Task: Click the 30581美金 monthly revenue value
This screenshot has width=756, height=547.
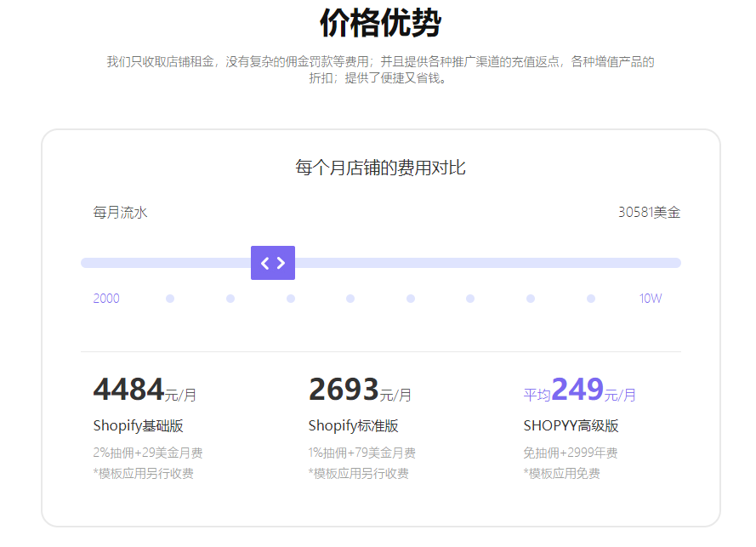Action: (650, 212)
